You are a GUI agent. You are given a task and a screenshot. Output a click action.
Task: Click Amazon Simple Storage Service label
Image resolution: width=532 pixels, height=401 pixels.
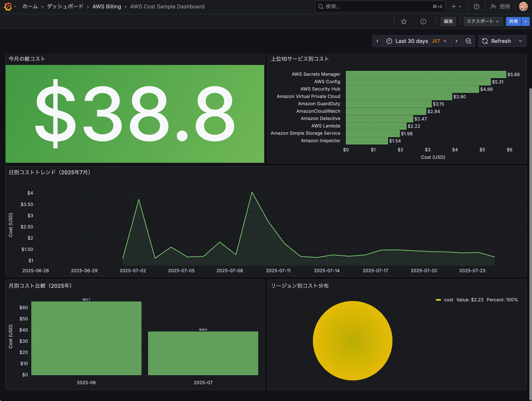(305, 133)
